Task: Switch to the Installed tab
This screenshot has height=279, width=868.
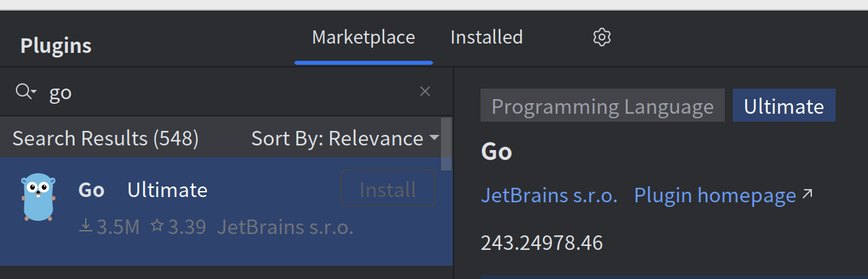Action: (486, 37)
